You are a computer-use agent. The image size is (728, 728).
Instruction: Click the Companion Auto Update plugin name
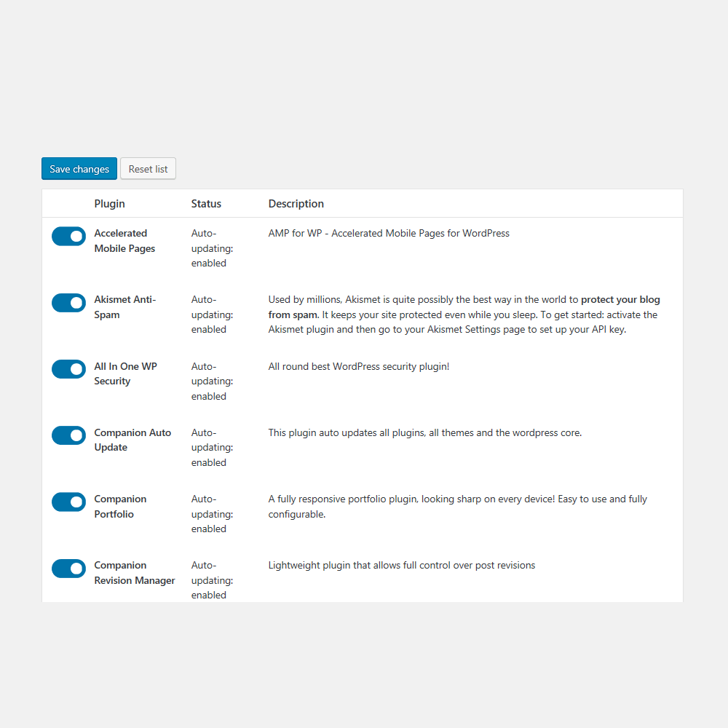pyautogui.click(x=132, y=440)
